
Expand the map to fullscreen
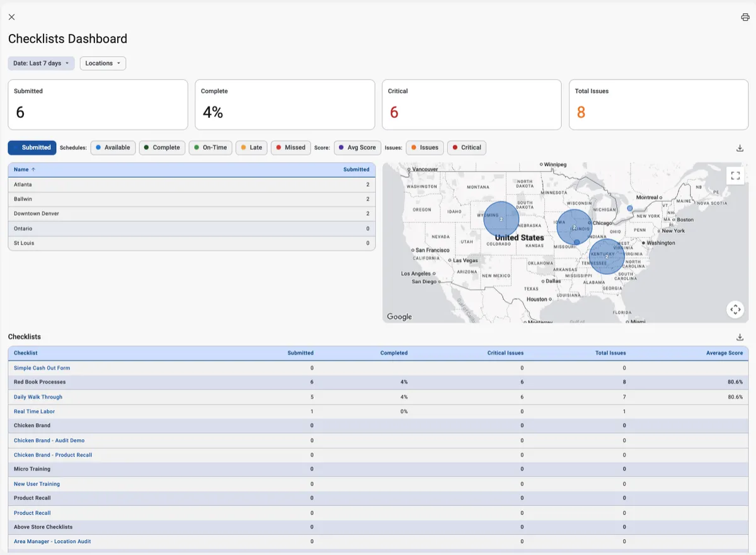pos(735,176)
